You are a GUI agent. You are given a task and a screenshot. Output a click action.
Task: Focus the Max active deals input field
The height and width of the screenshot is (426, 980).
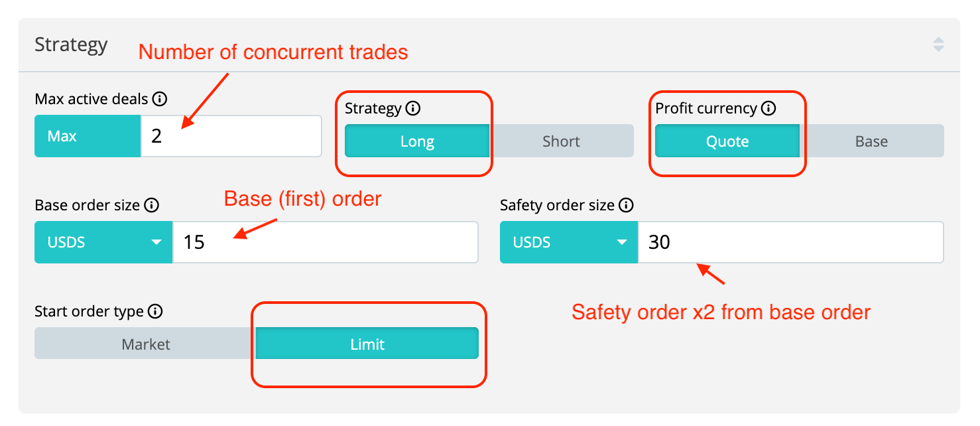(x=231, y=137)
